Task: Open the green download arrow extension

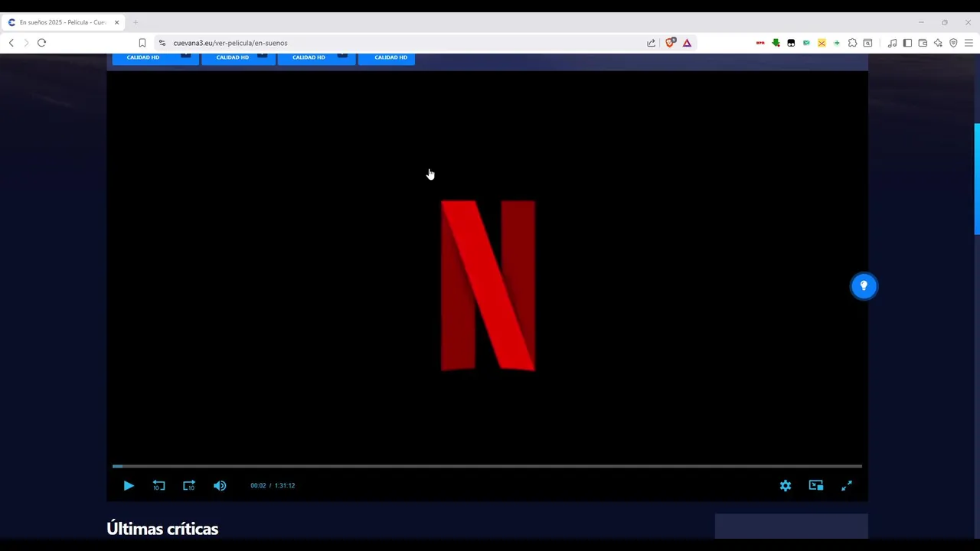Action: 776,43
